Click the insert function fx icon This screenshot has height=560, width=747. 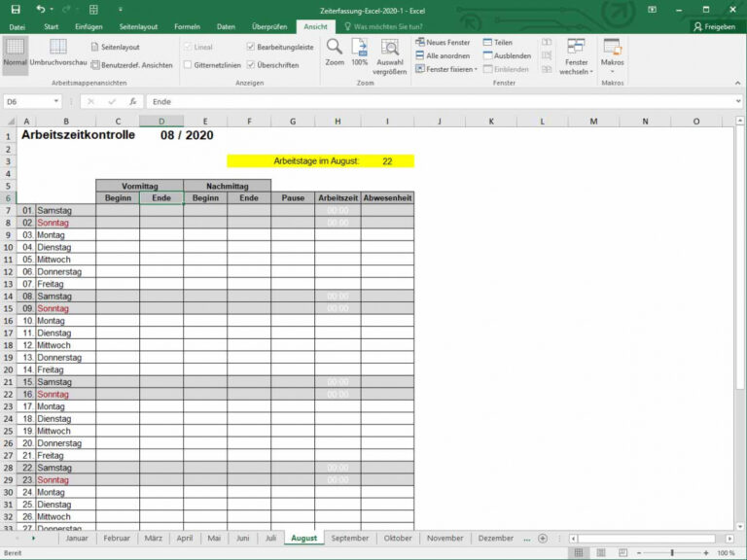coord(131,101)
